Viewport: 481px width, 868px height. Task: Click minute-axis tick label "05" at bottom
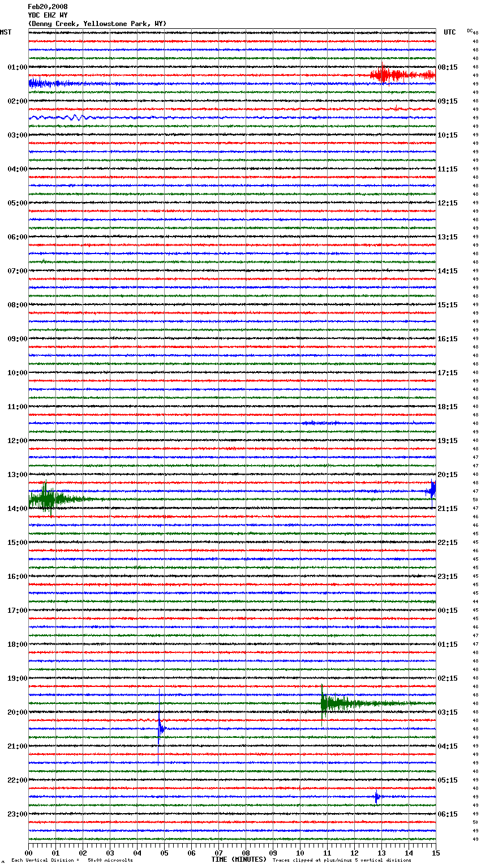[165, 853]
